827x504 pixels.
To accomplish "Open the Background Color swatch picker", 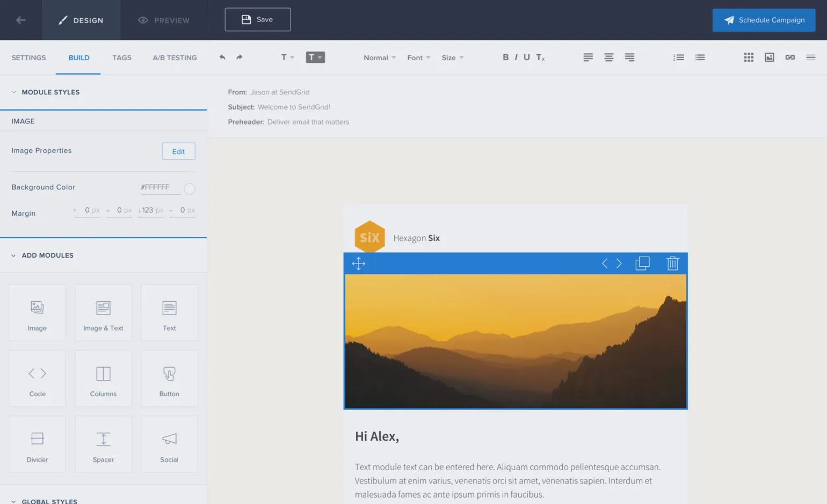I will coord(189,188).
